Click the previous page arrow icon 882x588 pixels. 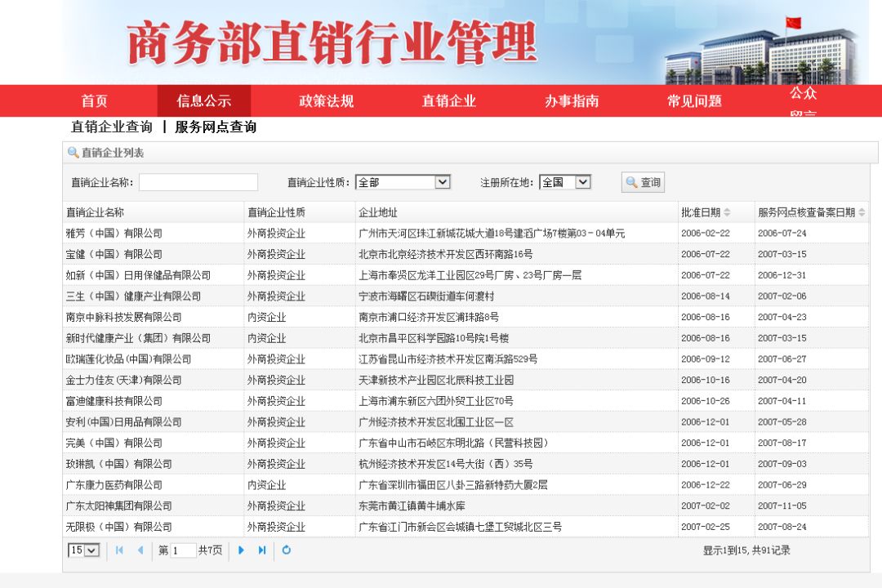pos(141,550)
